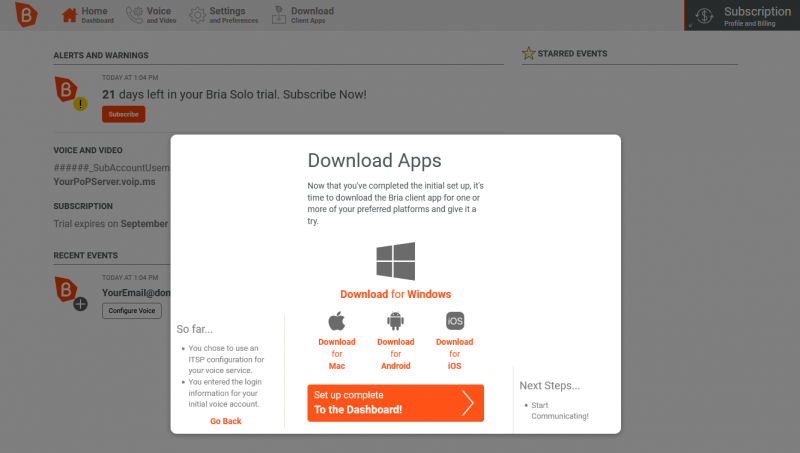
Task: Click the Download Client Apps icon
Action: click(279, 15)
